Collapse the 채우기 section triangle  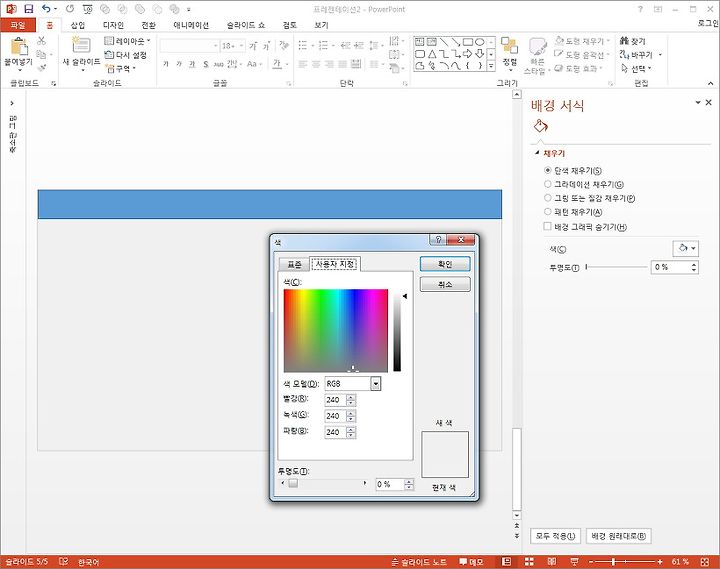point(537,153)
